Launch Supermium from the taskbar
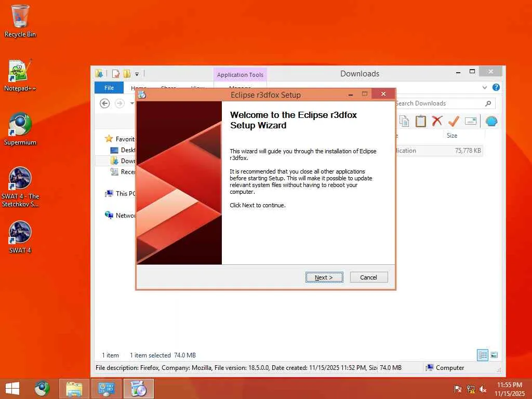 [x=42, y=389]
